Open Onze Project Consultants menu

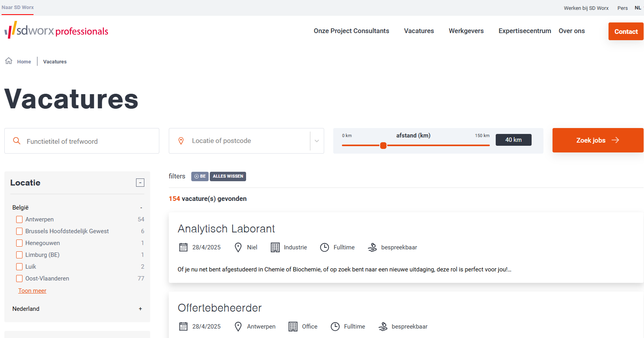351,31
